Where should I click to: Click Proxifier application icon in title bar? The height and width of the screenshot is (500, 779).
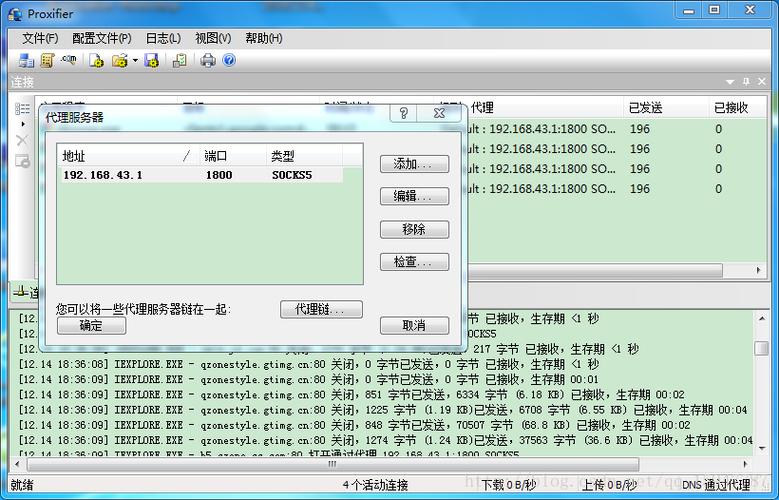[x=15, y=14]
